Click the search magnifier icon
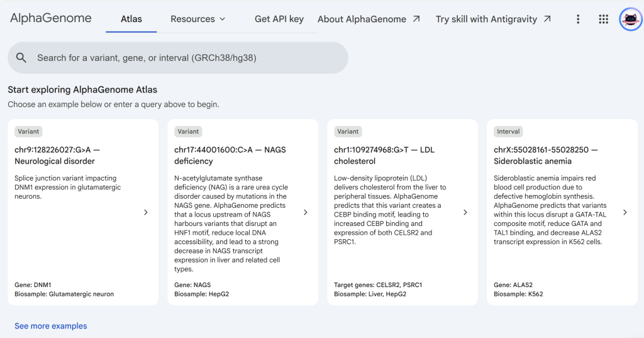 21,58
